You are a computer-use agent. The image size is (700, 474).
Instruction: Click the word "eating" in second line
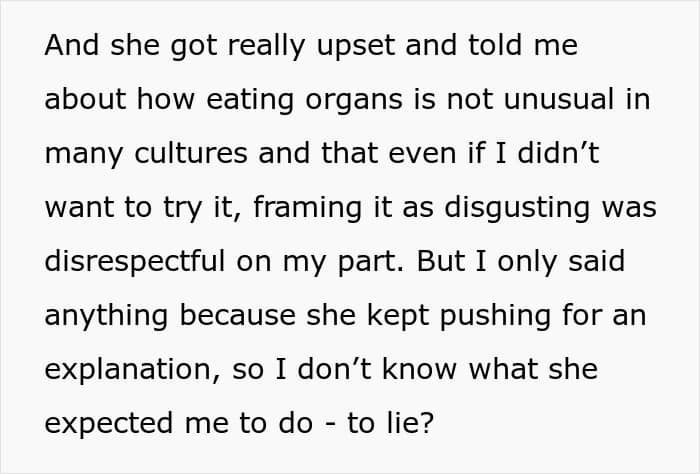tap(250, 100)
